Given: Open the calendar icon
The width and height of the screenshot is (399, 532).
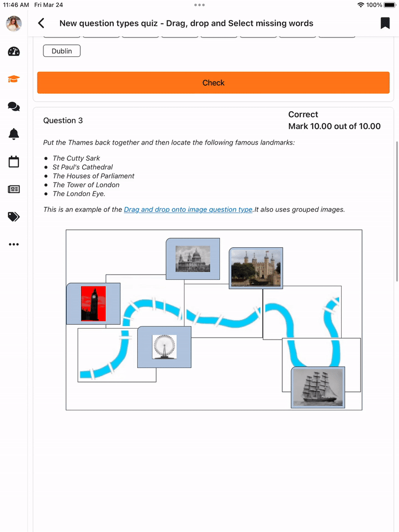Looking at the screenshot, I should pos(14,162).
